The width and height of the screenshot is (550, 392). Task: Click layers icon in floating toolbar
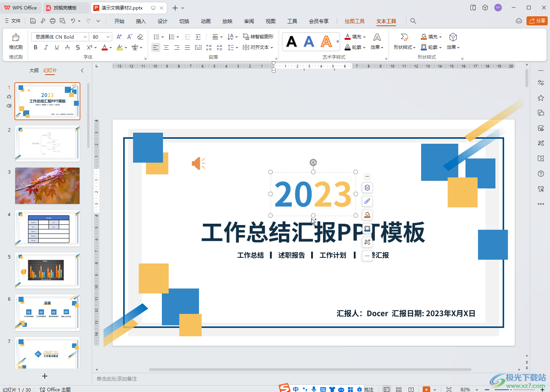[x=367, y=188]
